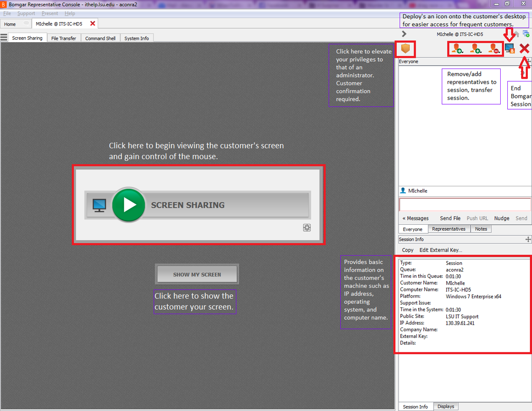This screenshot has width=532, height=411.
Task: Click the user icon next to MIchelle
Action: 403,190
